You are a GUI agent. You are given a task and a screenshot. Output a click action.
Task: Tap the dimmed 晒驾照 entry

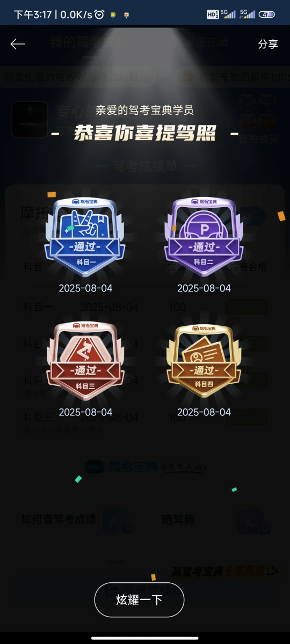[x=178, y=519]
